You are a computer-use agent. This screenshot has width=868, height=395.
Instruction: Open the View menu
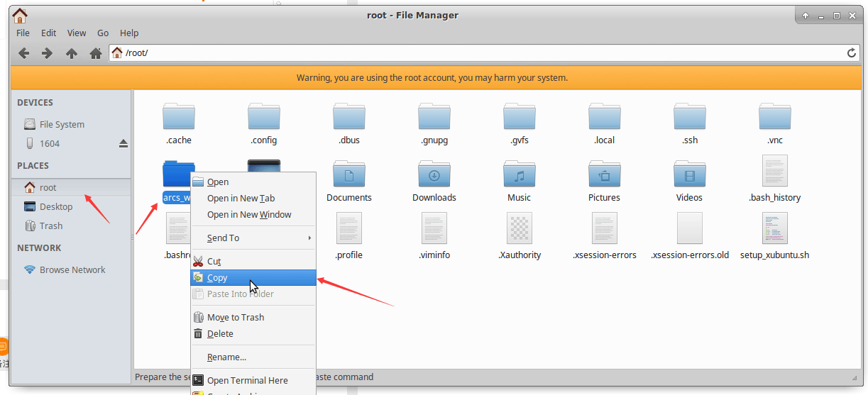pos(77,33)
